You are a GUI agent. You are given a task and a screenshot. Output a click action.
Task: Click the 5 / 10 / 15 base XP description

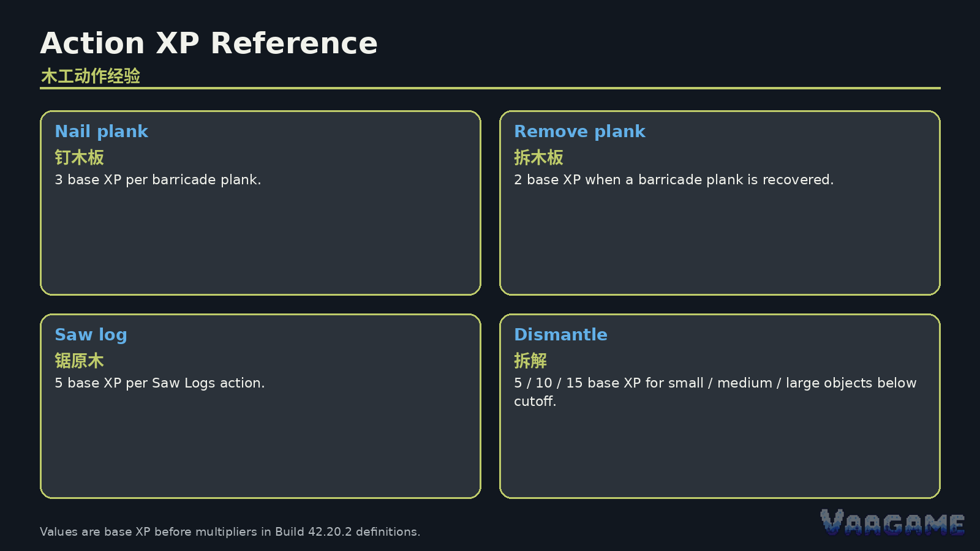tap(715, 392)
